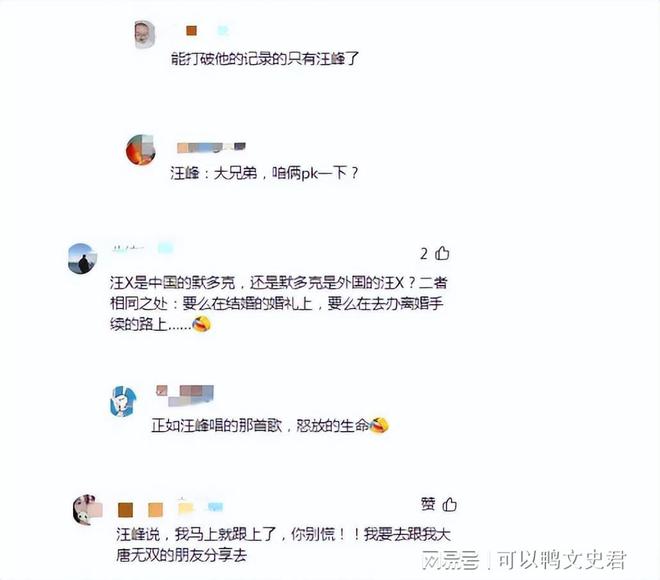Image resolution: width=660 pixels, height=580 pixels.
Task: Click the laughing emoji after 续的路上
Action: pyautogui.click(x=201, y=324)
